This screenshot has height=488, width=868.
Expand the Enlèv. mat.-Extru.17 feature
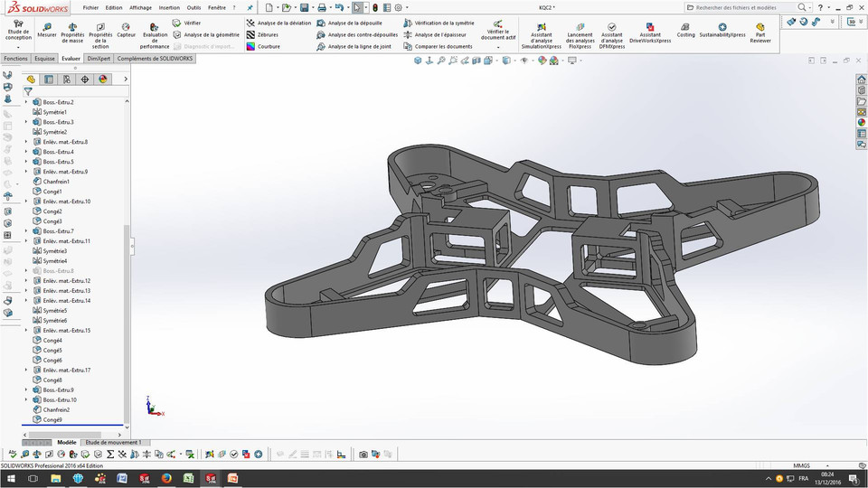click(x=26, y=371)
